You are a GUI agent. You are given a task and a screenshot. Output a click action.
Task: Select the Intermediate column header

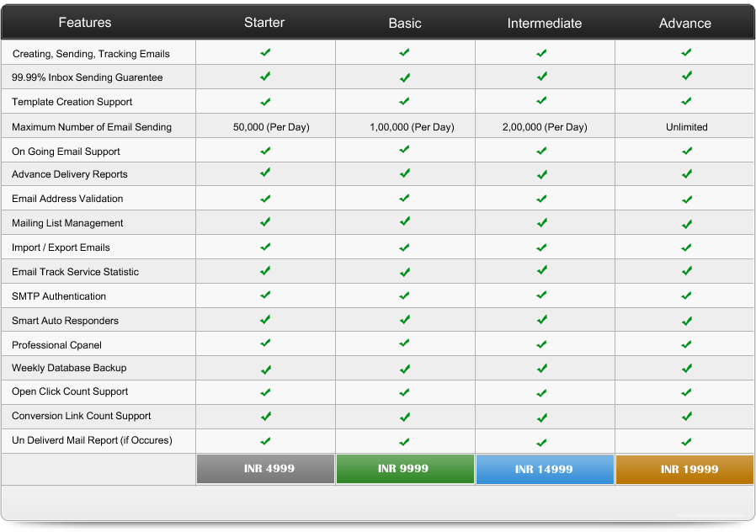pyautogui.click(x=544, y=23)
